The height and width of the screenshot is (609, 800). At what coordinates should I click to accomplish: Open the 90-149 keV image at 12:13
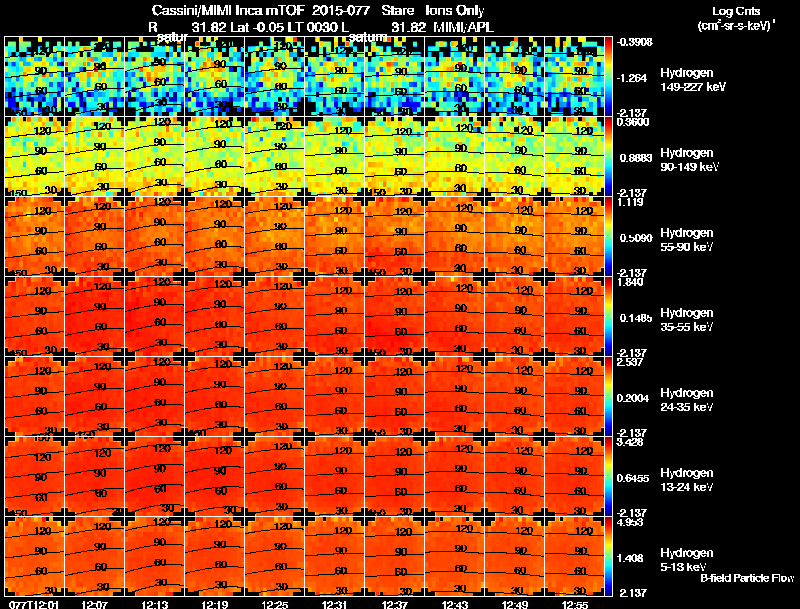click(x=155, y=157)
